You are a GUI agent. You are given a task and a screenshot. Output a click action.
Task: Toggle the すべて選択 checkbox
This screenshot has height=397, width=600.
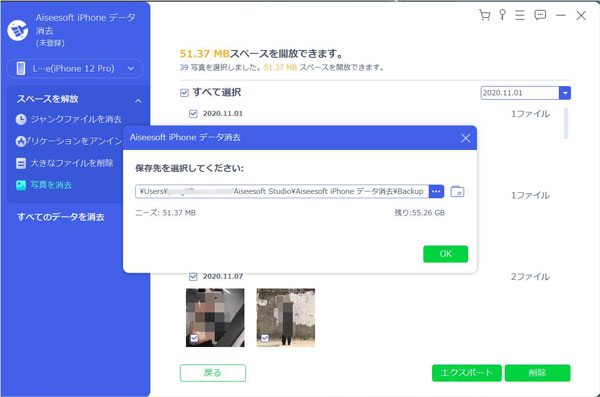pyautogui.click(x=184, y=93)
